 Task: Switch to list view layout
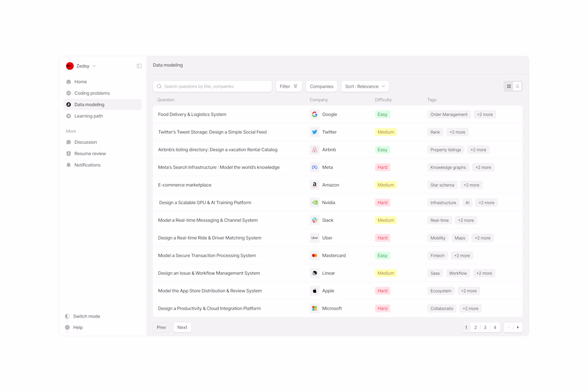click(517, 86)
